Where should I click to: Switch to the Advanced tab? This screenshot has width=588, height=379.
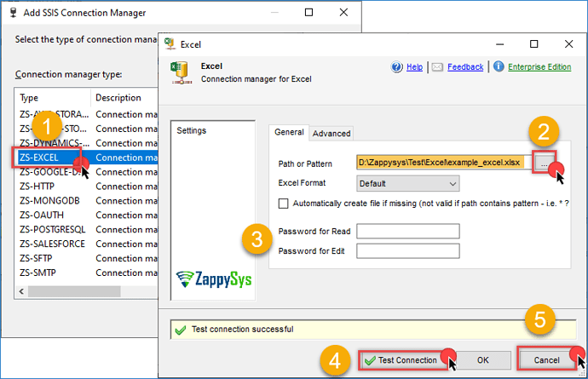[331, 133]
